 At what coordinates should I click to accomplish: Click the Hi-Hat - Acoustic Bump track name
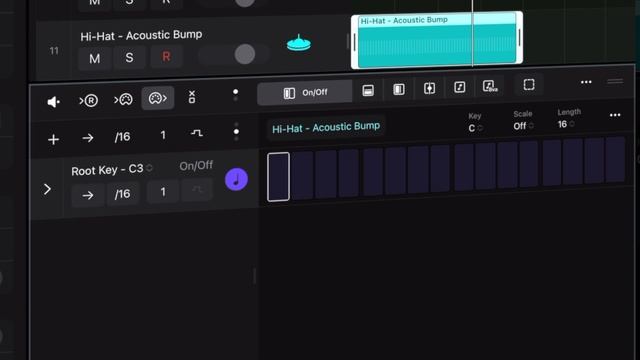141,36
